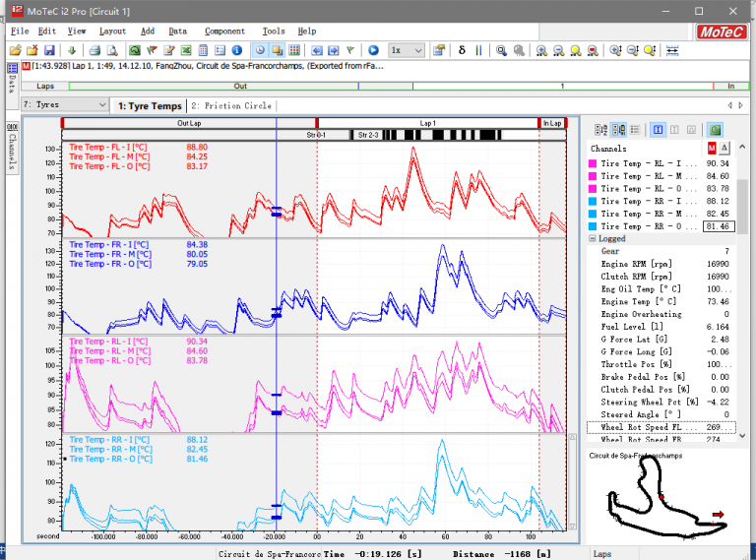Screen dimensions: 756x560
Task: Open the vertical Channels side panel tab
Action: 12,147
